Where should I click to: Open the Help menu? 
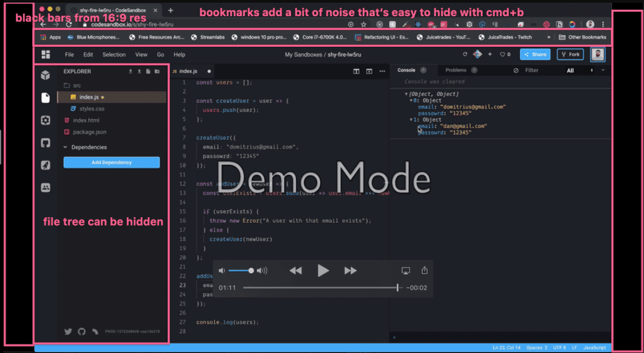[x=179, y=55]
